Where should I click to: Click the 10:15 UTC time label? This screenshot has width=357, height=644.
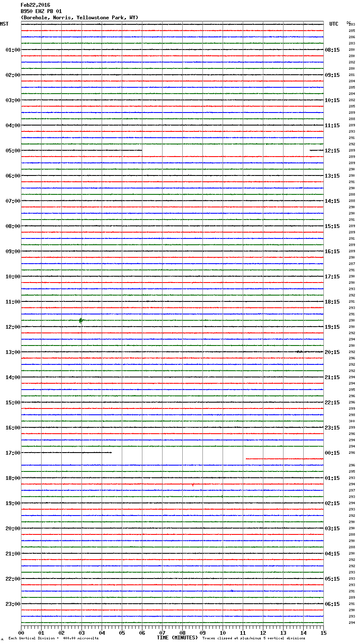tap(332, 100)
